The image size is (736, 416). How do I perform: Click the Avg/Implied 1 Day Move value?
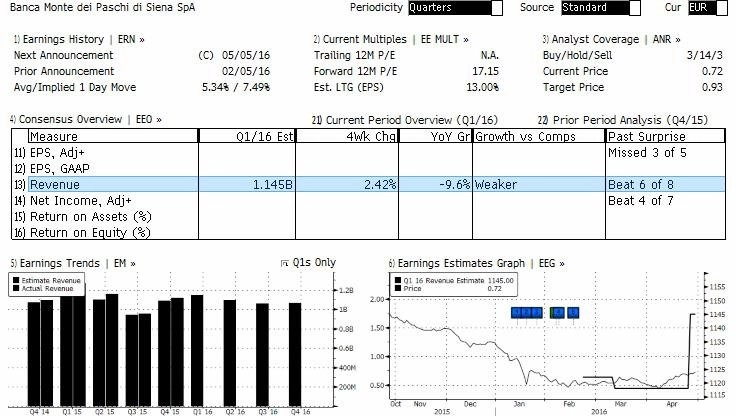click(236, 87)
